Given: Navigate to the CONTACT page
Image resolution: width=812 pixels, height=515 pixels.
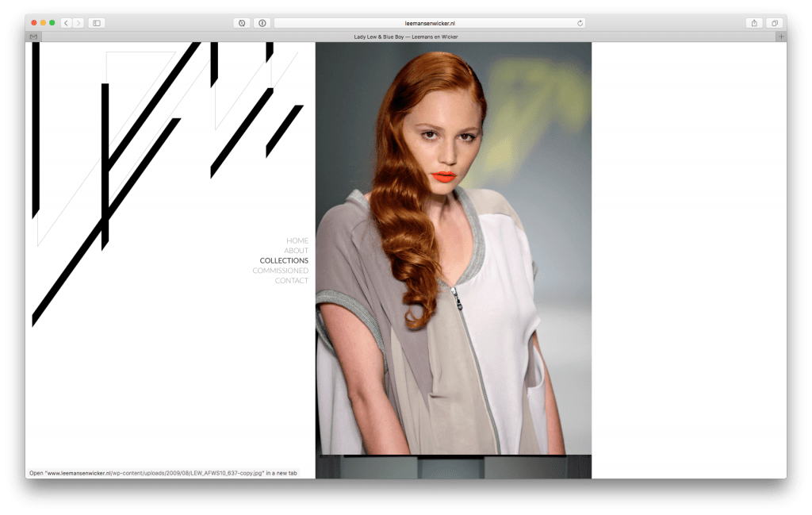Looking at the screenshot, I should click(291, 281).
